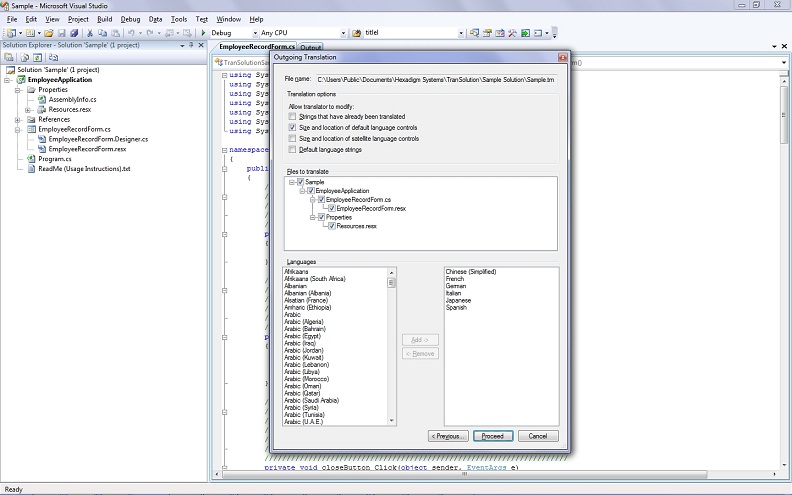Open the Tools menu
Viewport: 792px width, 495px height.
click(179, 19)
